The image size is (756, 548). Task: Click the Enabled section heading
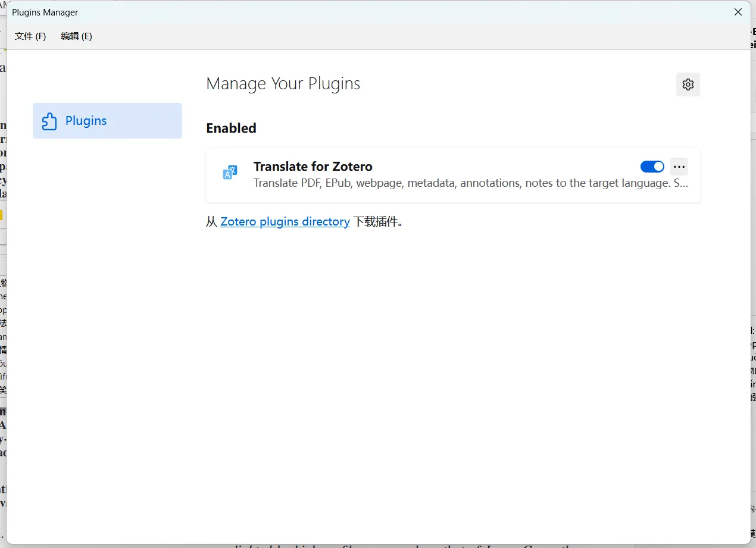click(x=231, y=128)
